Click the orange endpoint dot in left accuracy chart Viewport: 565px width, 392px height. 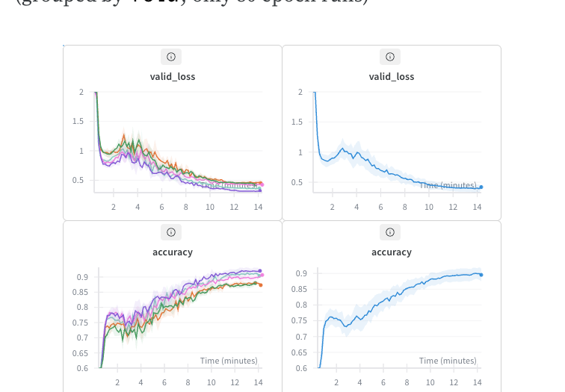pos(260,284)
